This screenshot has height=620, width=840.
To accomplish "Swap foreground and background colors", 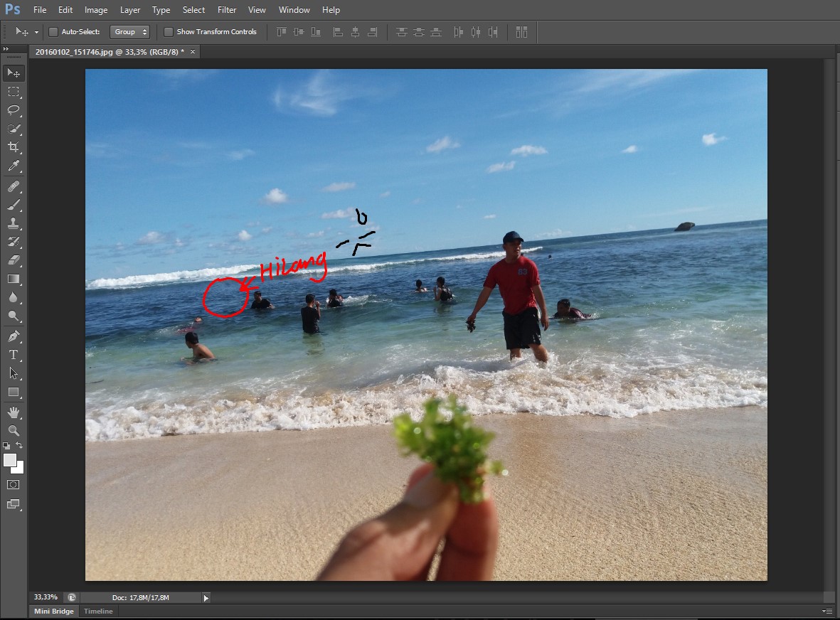I will pos(19,446).
